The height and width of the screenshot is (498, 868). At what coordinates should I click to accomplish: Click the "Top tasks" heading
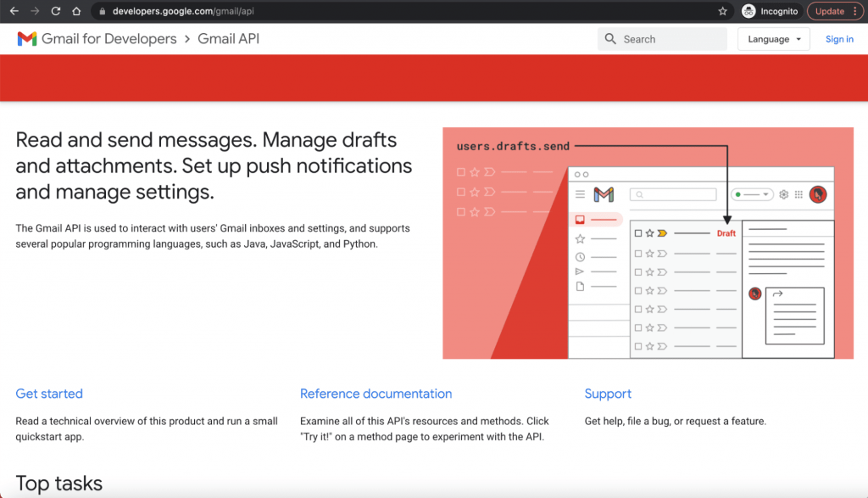(x=58, y=483)
